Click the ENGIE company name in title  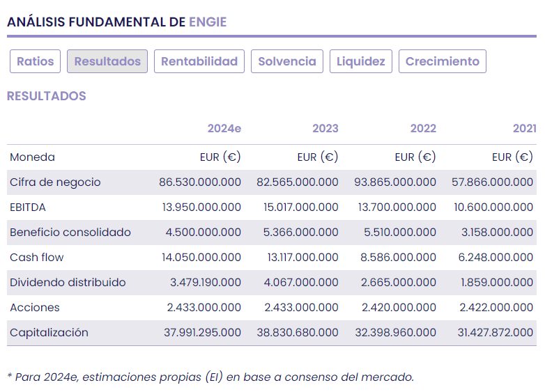pos(208,22)
